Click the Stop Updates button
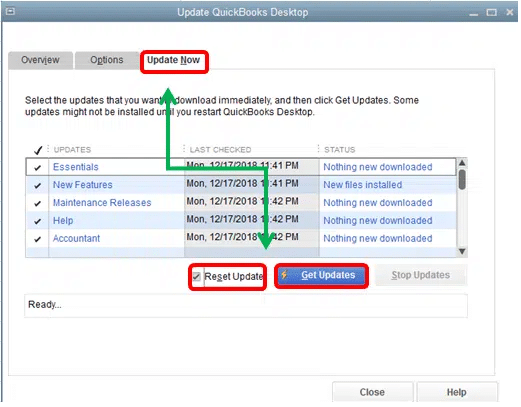Screen dimensions: 521x407 click(x=421, y=276)
